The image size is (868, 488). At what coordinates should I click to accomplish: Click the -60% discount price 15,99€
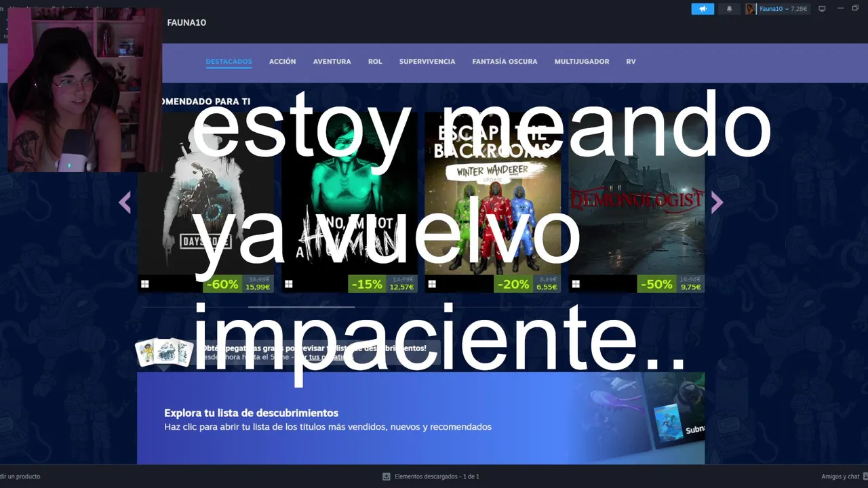pos(238,284)
